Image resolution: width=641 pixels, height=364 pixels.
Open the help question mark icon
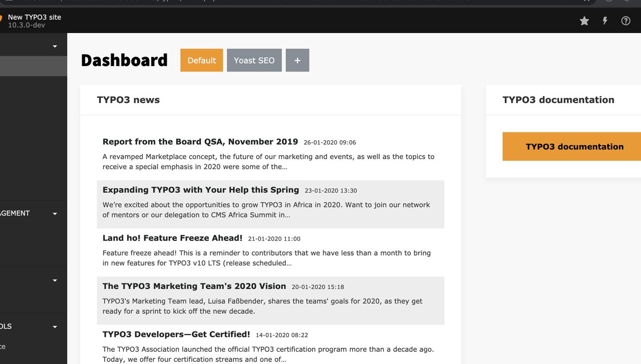626,21
